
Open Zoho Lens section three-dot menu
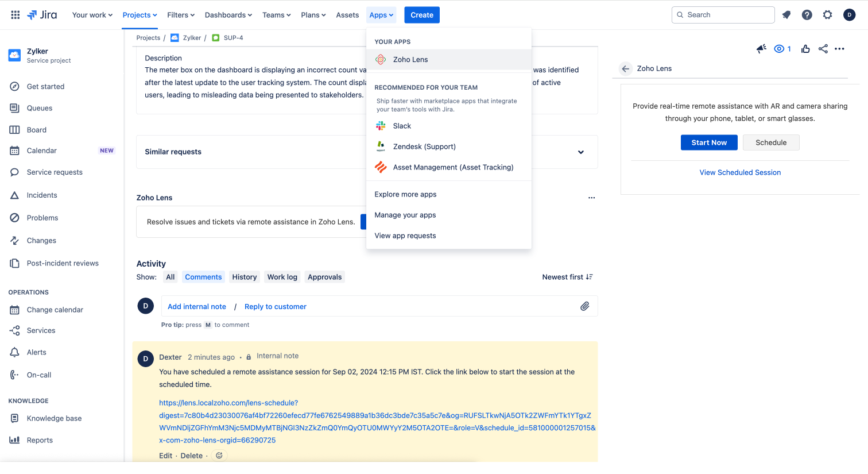pyautogui.click(x=592, y=198)
